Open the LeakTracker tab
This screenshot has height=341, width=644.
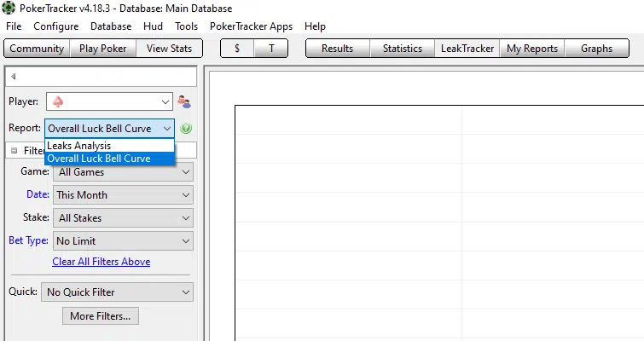pos(467,49)
